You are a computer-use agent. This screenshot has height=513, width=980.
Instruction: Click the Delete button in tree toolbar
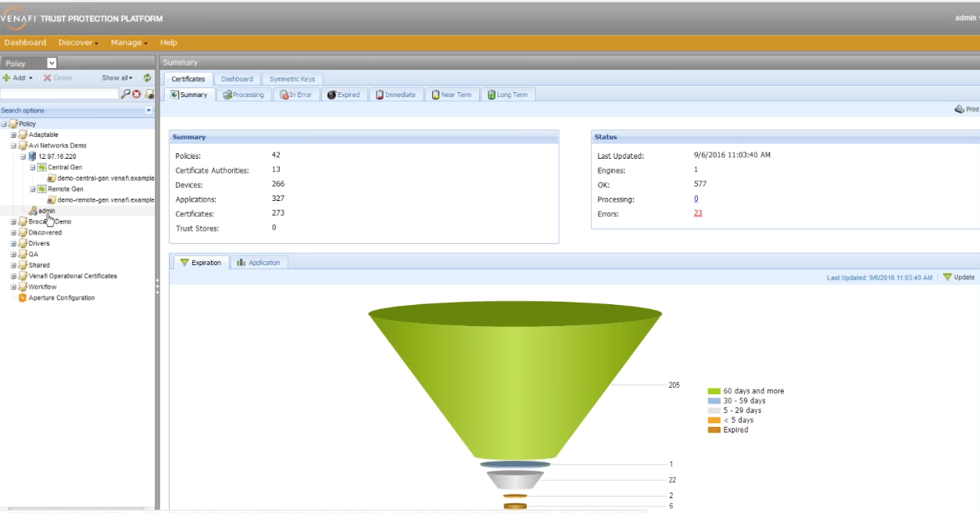pyautogui.click(x=58, y=78)
